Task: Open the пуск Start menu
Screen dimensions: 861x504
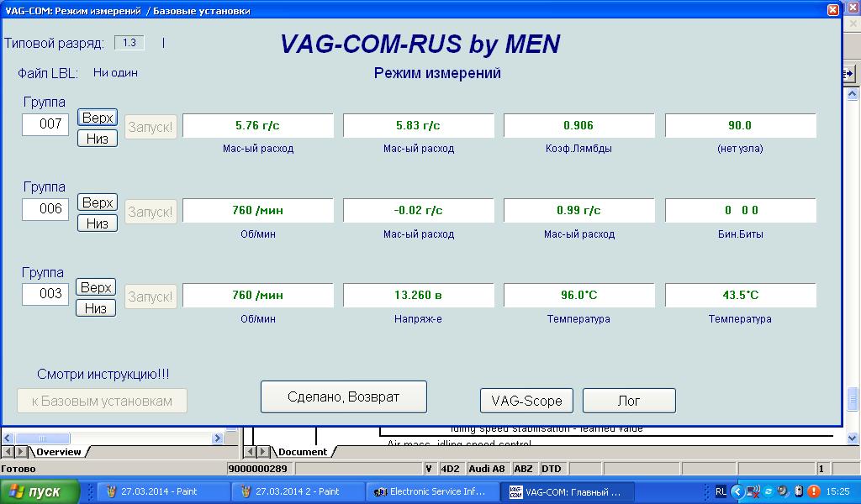Action: tap(40, 491)
